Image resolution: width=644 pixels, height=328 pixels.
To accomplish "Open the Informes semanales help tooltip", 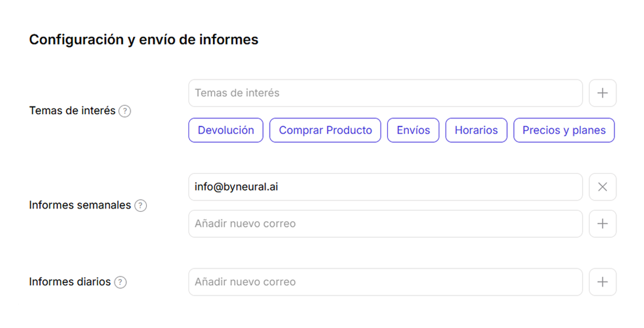I will coord(140,206).
